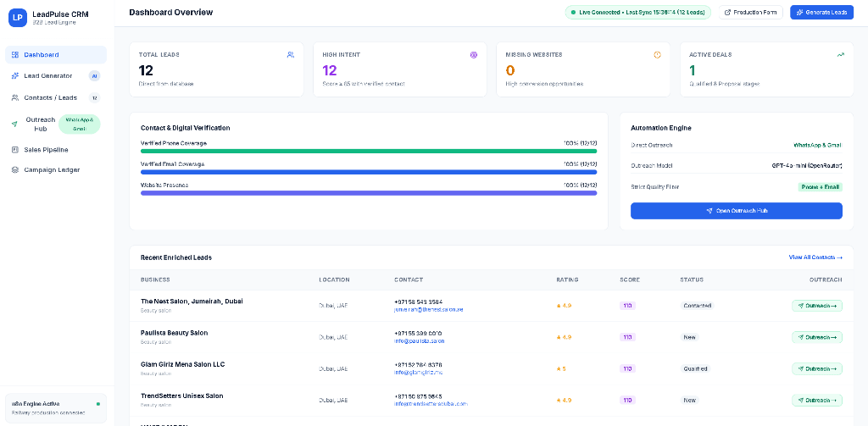
Task: Open the info@paulista.salon email link
Action: coord(419,341)
